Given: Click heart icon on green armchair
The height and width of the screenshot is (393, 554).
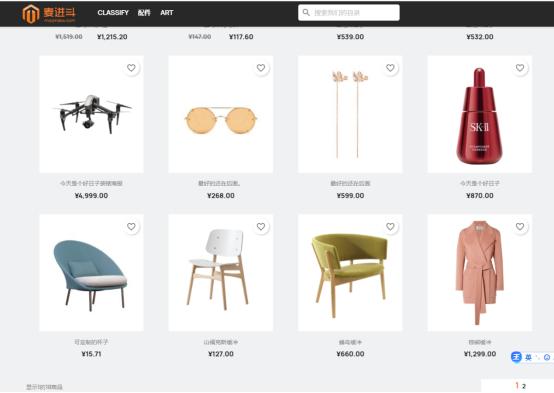Looking at the screenshot, I should click(x=390, y=226).
